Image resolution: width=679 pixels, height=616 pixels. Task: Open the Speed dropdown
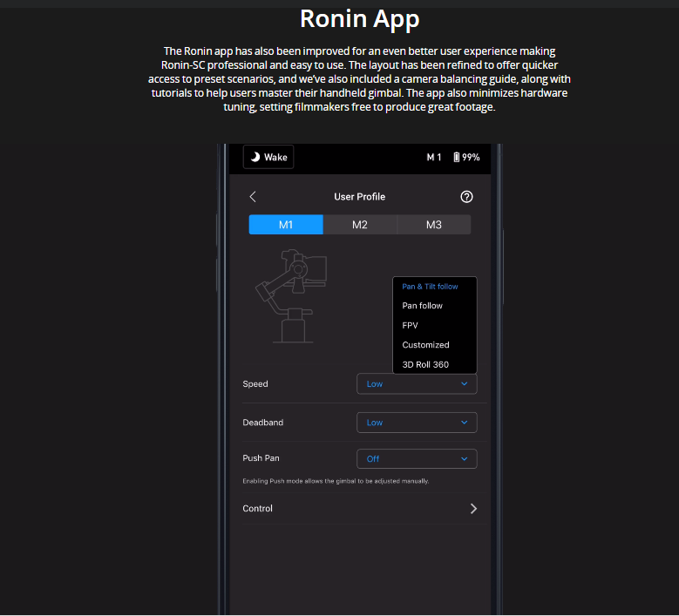point(417,384)
